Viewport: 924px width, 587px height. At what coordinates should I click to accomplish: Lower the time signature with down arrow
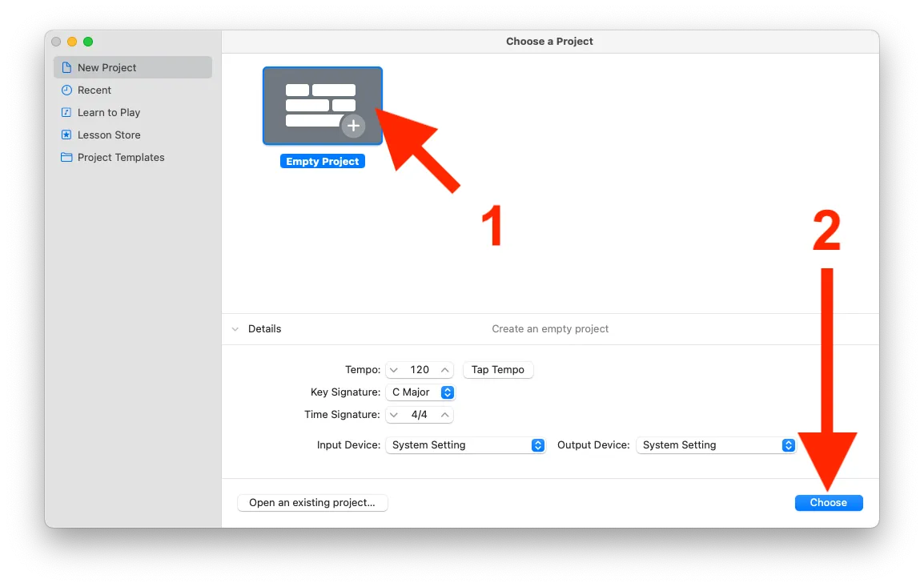(x=394, y=415)
